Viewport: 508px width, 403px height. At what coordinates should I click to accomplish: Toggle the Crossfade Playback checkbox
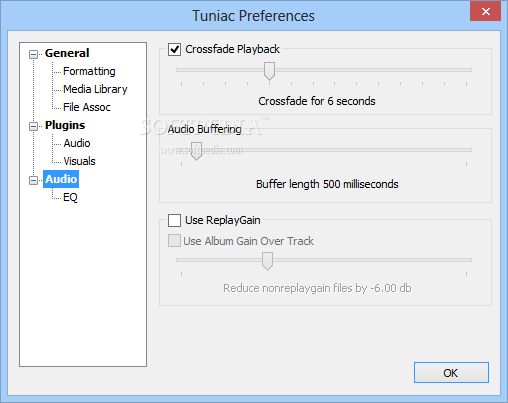(x=174, y=49)
